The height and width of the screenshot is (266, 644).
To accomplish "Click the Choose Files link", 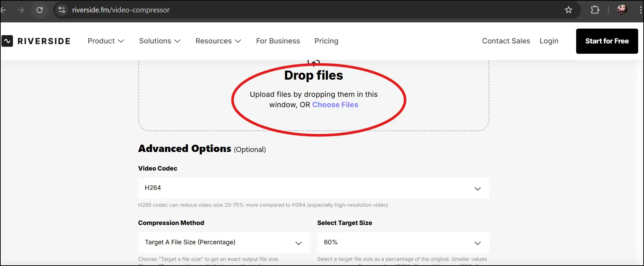I will (335, 105).
